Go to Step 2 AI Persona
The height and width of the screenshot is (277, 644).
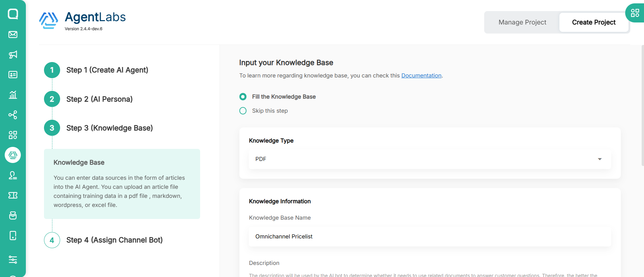pos(99,99)
